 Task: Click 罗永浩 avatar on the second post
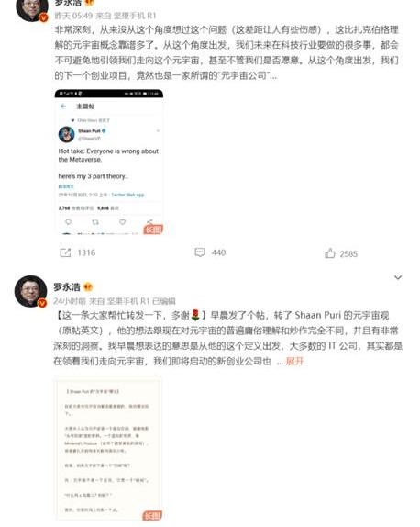(x=30, y=291)
